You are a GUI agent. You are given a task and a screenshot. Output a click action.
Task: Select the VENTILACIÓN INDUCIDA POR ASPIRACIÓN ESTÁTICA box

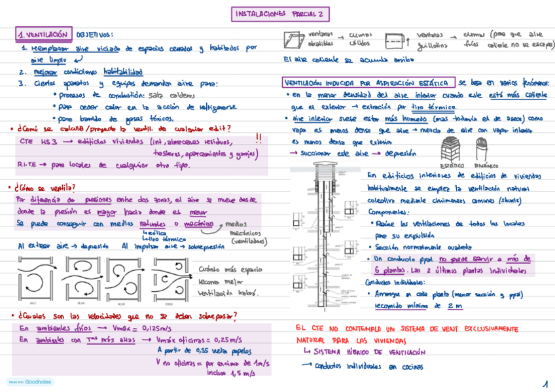[x=368, y=83]
